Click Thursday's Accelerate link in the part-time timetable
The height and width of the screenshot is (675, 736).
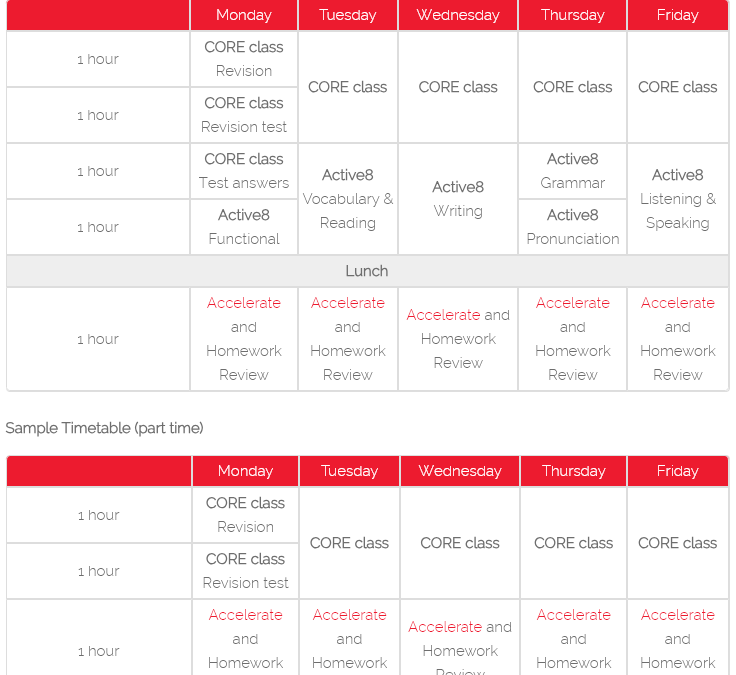click(x=573, y=615)
